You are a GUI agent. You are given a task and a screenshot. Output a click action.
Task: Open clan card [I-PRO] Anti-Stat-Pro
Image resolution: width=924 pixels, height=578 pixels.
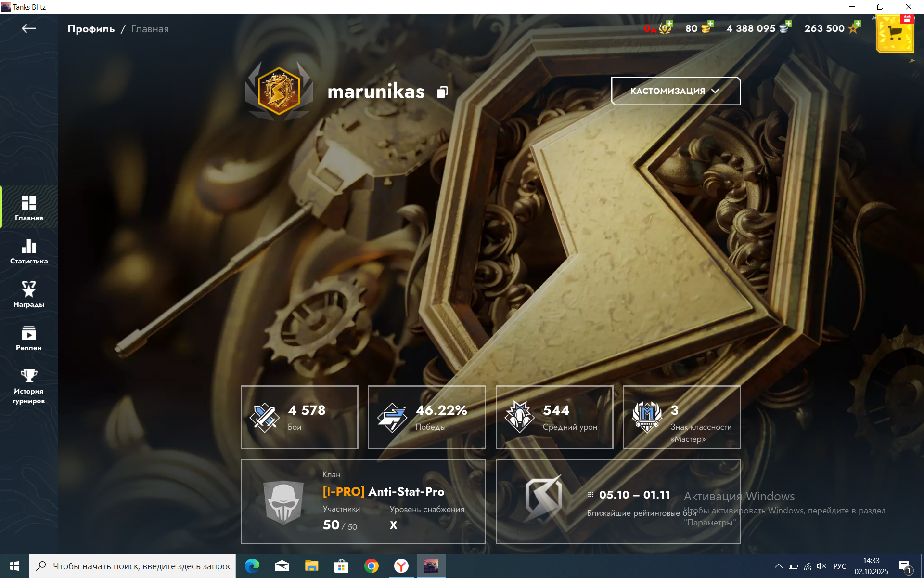click(363, 501)
